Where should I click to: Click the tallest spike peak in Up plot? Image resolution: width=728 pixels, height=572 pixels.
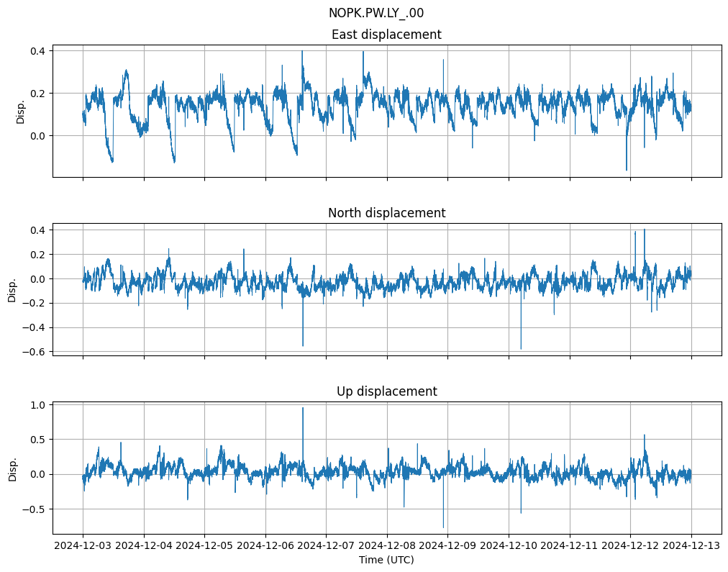[x=303, y=408]
